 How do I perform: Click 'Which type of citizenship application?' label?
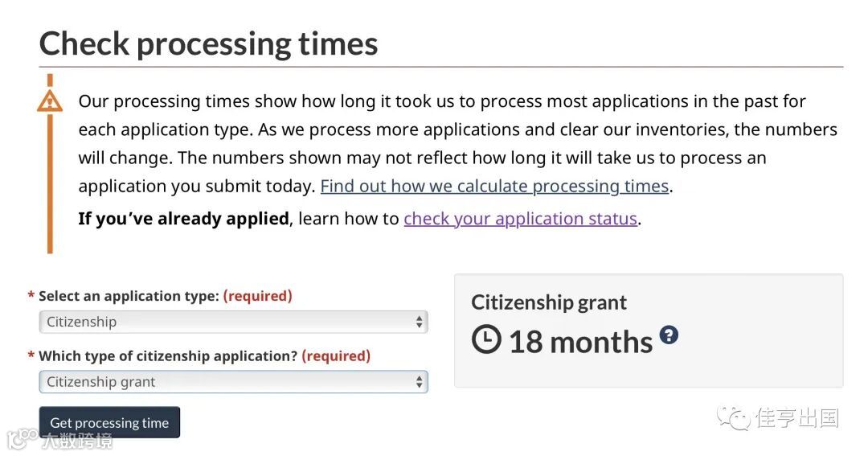click(x=168, y=355)
